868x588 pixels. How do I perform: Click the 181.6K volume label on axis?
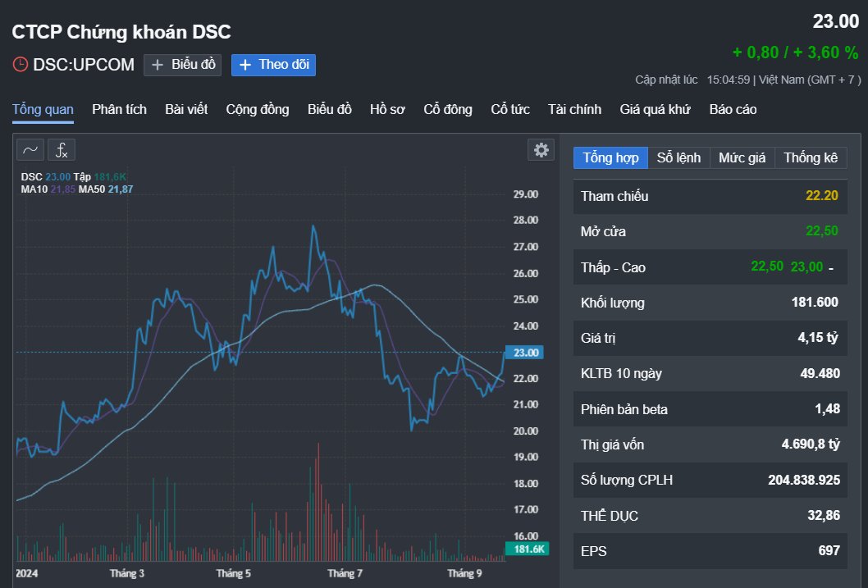(525, 549)
